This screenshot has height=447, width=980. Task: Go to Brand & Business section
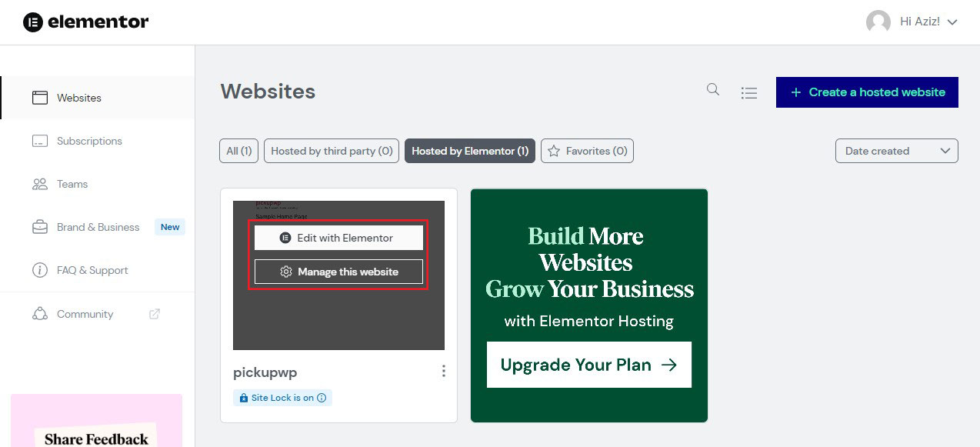(98, 227)
